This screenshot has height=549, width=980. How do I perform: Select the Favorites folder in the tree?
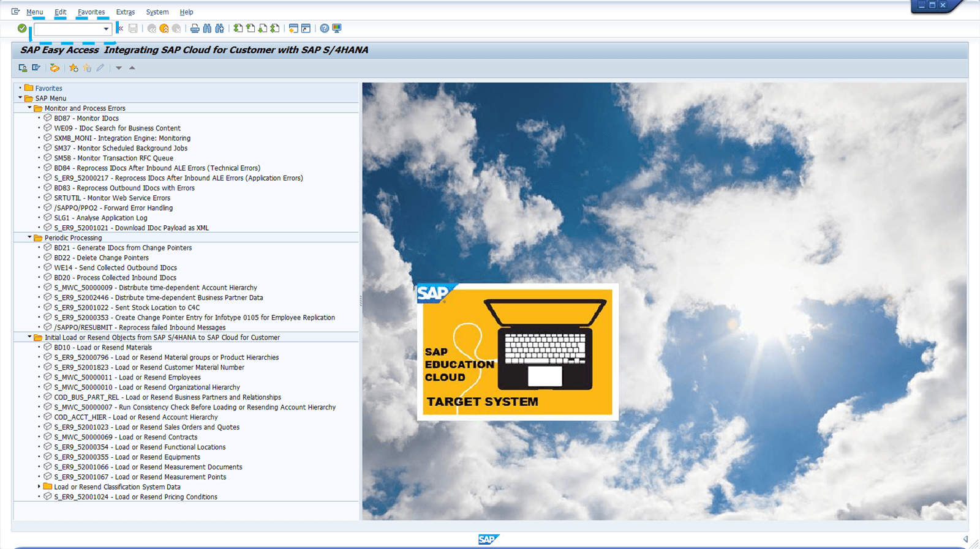point(48,88)
